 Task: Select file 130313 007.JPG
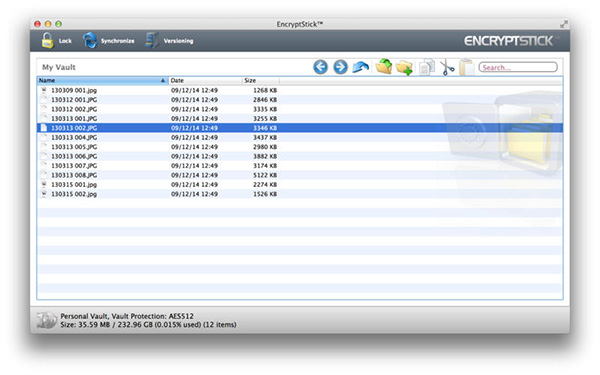click(74, 166)
